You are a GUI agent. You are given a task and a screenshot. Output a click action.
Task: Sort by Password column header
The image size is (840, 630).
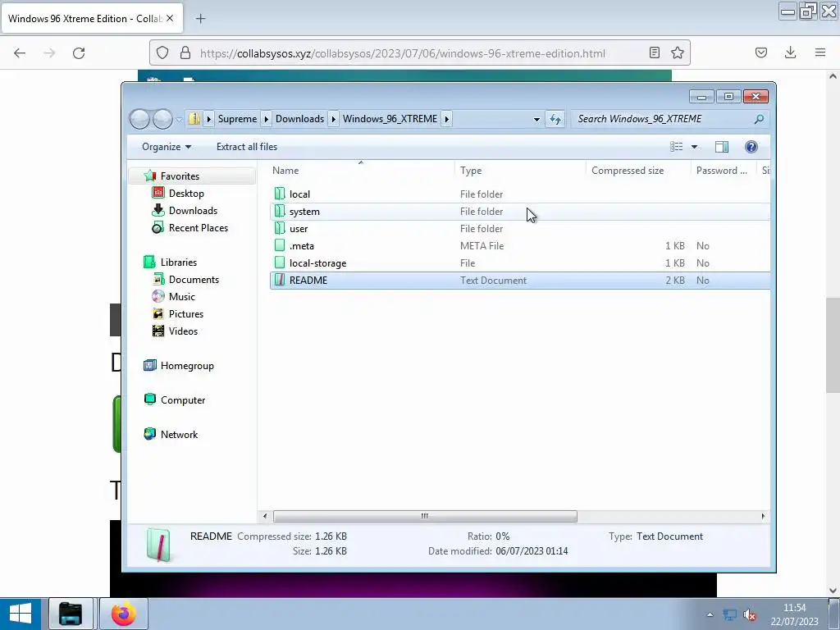tap(724, 171)
